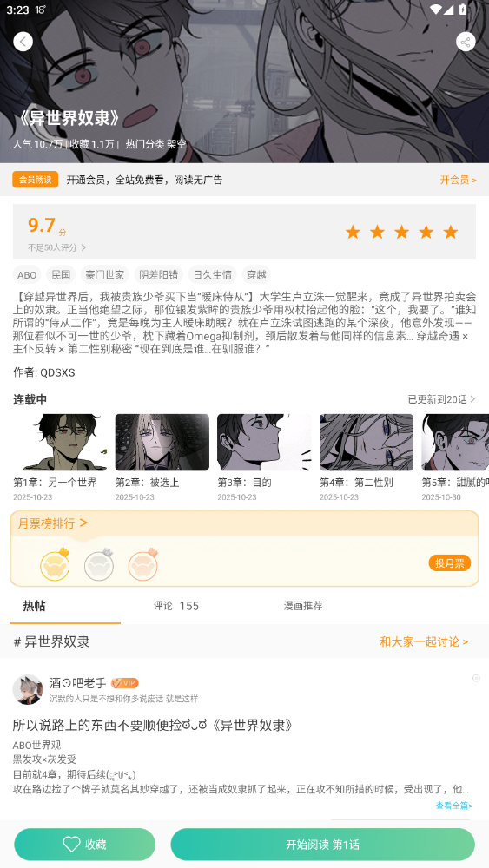Tap the 投月票 button
This screenshot has width=489, height=868.
[450, 563]
